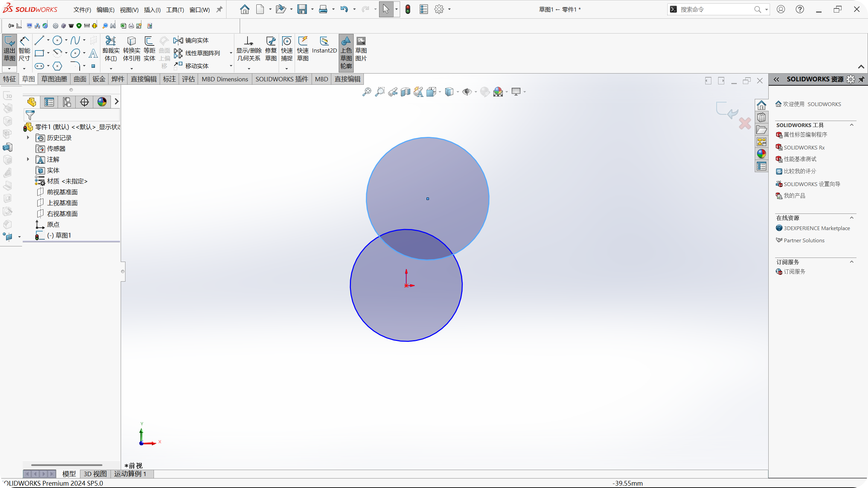
Task: Open the ConfigurationManager tab icon
Action: [x=67, y=102]
